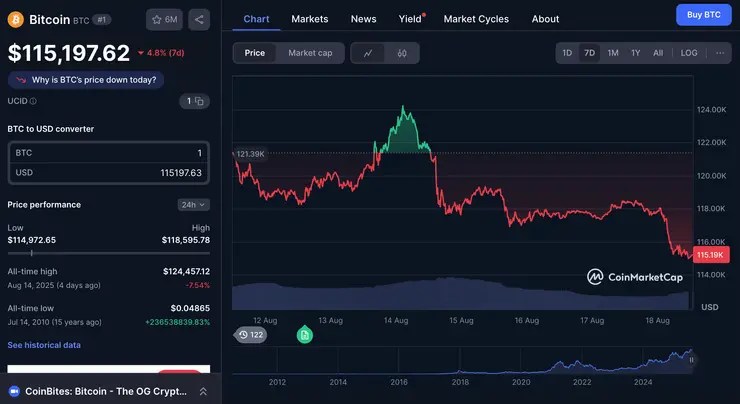
Task: Click the share icon beside Bitcoin title
Action: pyautogui.click(x=198, y=19)
